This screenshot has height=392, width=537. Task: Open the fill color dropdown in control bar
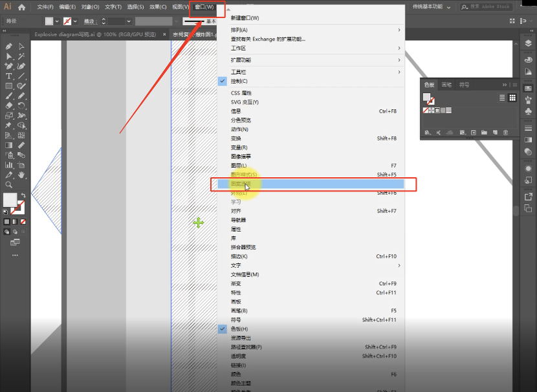pyautogui.click(x=57, y=21)
